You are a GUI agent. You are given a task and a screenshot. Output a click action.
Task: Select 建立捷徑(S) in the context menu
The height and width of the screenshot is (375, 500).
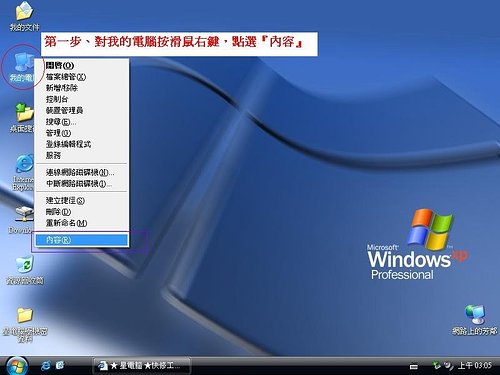[81, 200]
